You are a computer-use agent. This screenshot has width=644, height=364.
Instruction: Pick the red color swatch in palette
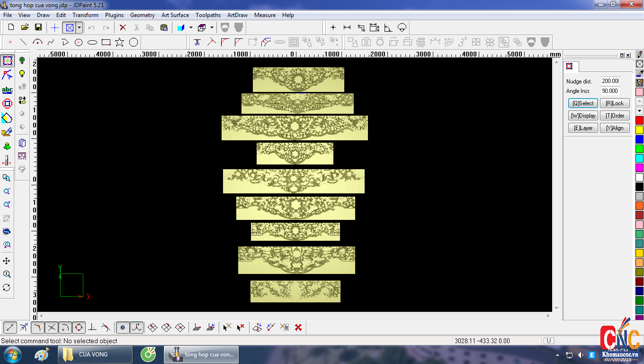click(x=639, y=120)
